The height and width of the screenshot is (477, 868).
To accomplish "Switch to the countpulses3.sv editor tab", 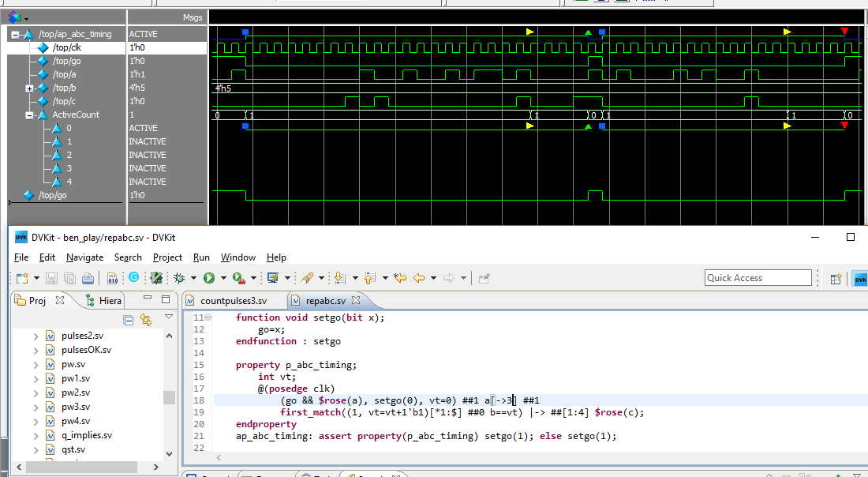I will tap(233, 300).
